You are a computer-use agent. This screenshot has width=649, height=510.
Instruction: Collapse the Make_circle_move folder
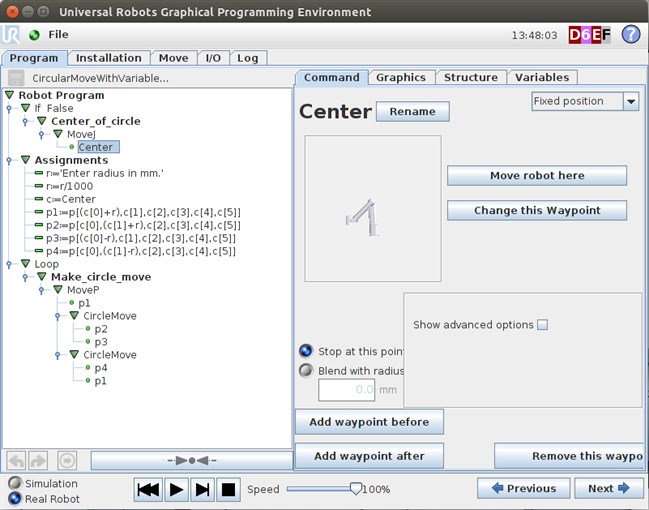pos(42,277)
